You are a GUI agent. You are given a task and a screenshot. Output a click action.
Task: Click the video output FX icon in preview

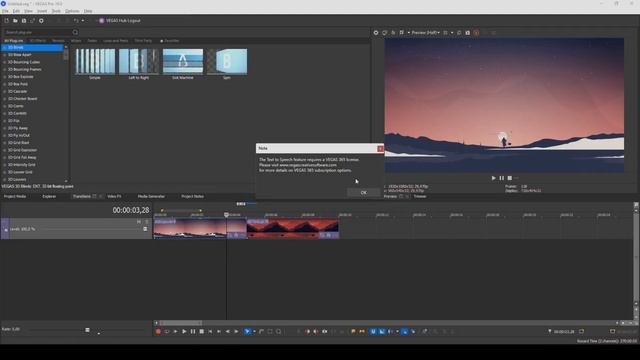(x=393, y=33)
